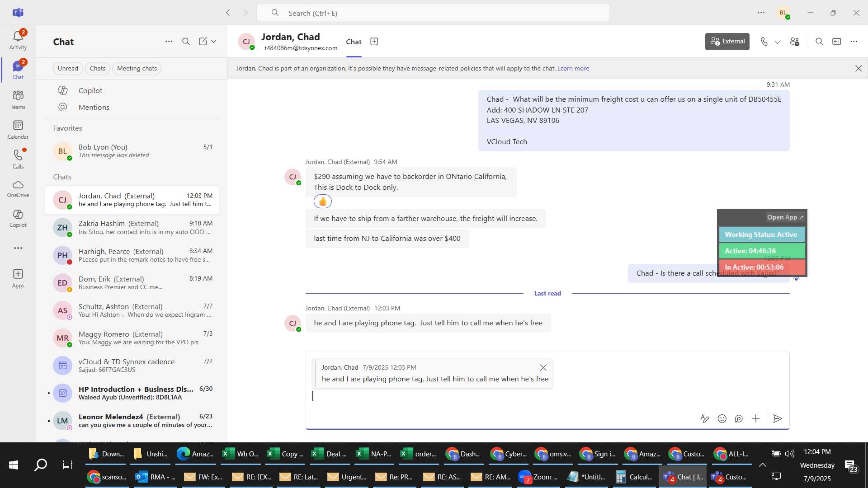
Task: Open notification center with 23 badge
Action: (x=851, y=466)
